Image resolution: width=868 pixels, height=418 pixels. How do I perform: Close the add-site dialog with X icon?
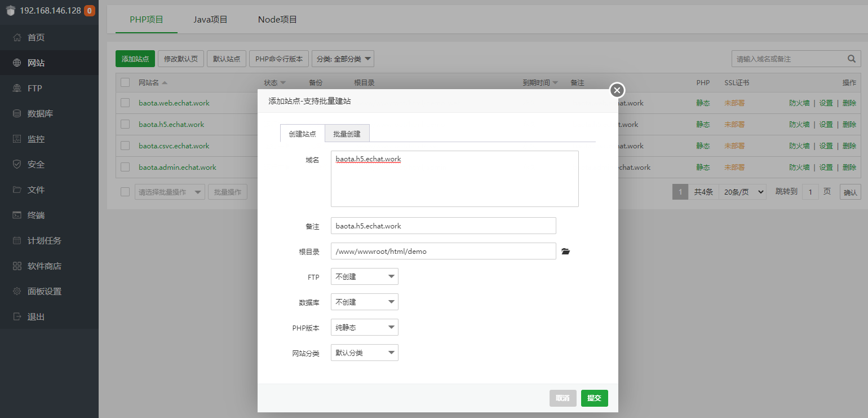coord(617,90)
